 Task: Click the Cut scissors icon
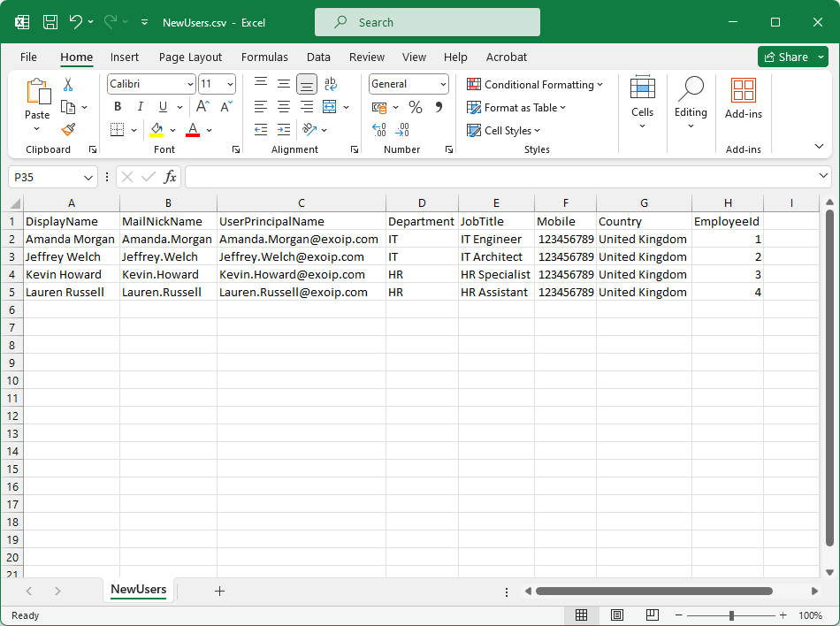coord(68,85)
